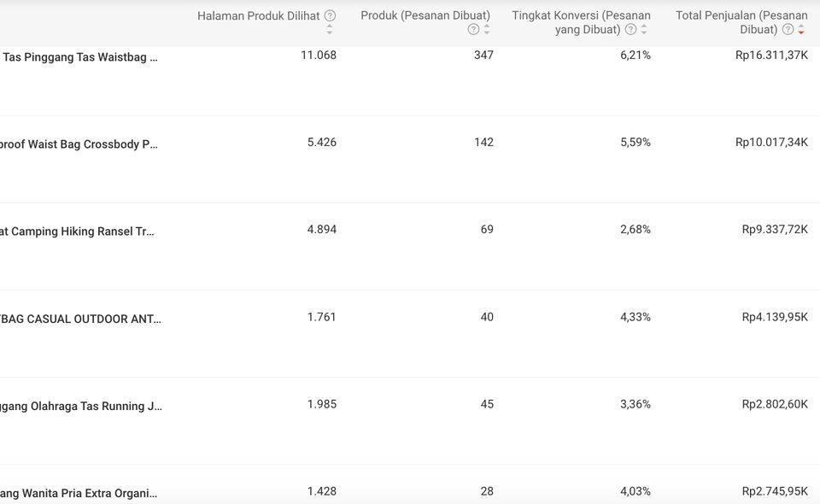Open product Olahraga Tas Running listing
This screenshot has width=820, height=504.
(81, 407)
